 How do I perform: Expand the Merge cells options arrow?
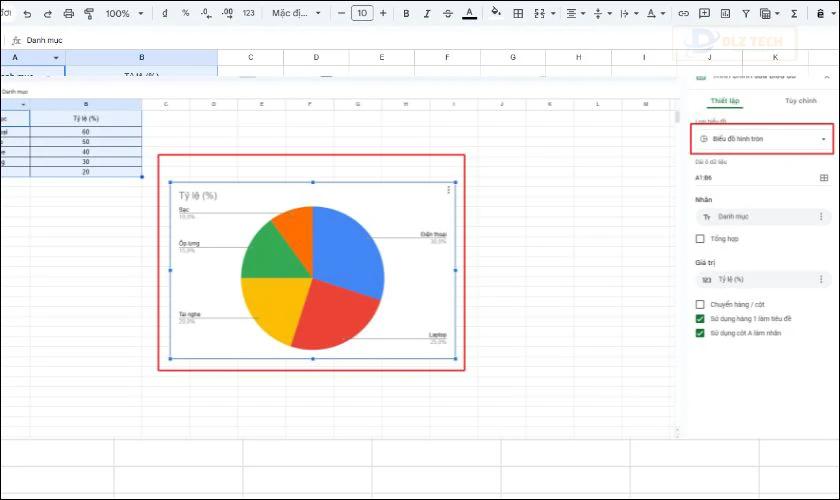coord(553,13)
